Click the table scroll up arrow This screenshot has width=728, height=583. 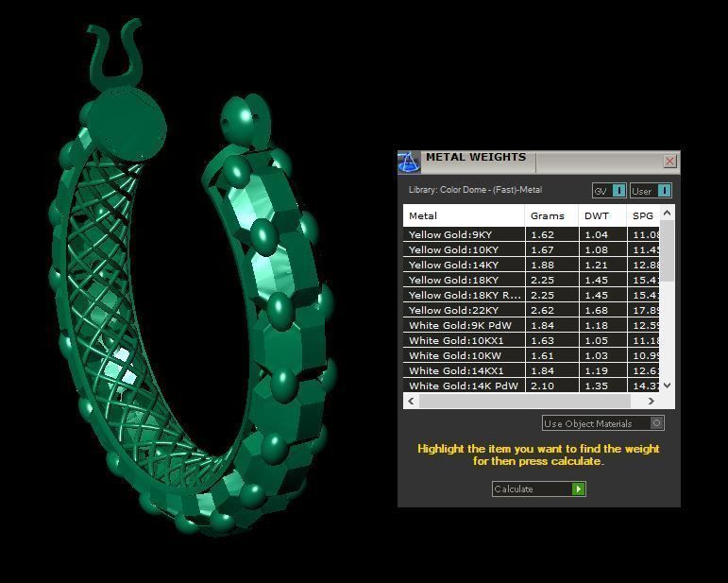[668, 213]
